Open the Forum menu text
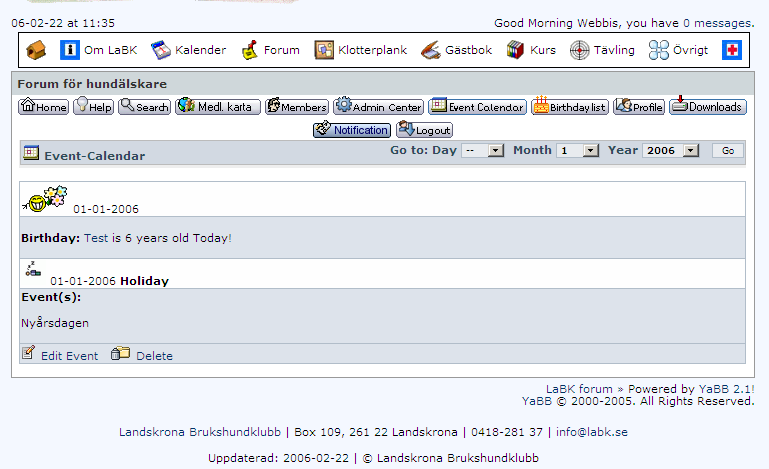This screenshot has width=769, height=469. 282,50
